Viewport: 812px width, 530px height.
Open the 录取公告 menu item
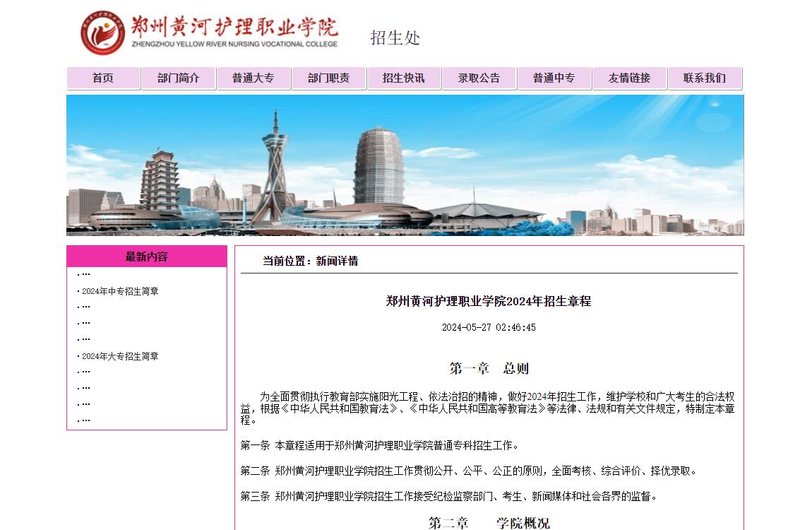479,78
